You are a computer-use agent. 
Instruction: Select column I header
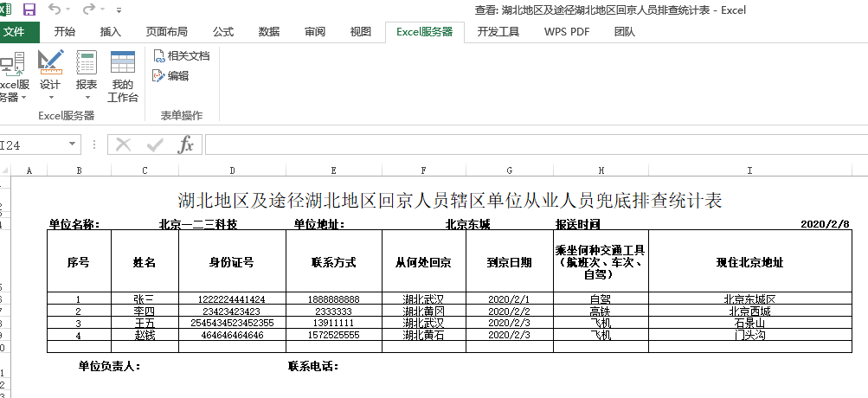[750, 170]
